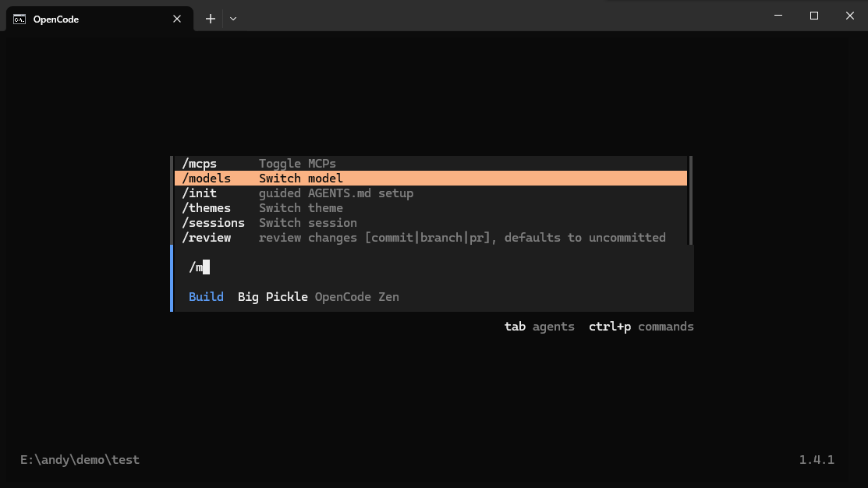Image resolution: width=868 pixels, height=488 pixels.
Task: Click the Build agent label
Action: (x=206, y=297)
